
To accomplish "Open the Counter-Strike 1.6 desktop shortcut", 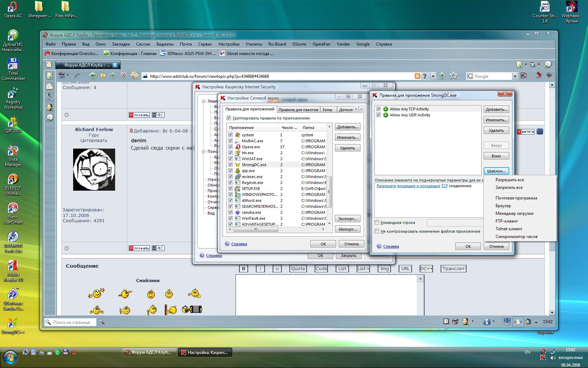I will 545,12.
